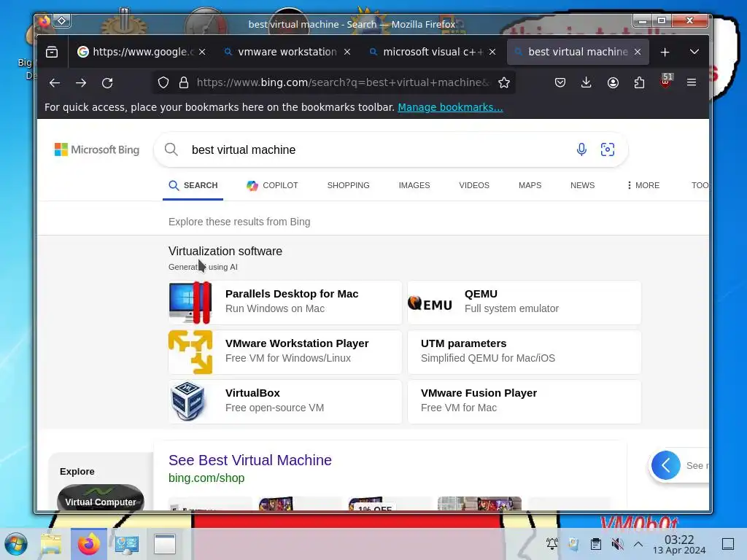This screenshot has width=747, height=560.
Task: Open bing.com/shop link
Action: [x=206, y=478]
